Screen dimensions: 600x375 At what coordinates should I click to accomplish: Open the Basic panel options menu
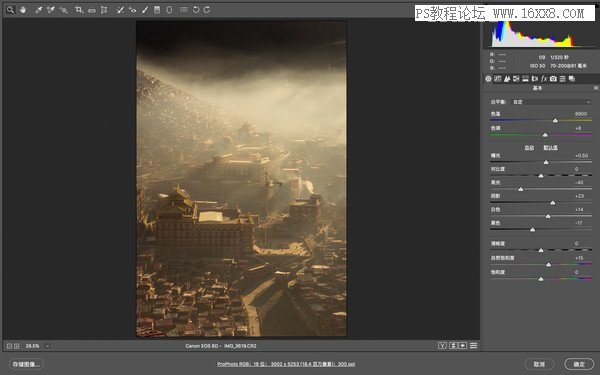596,88
